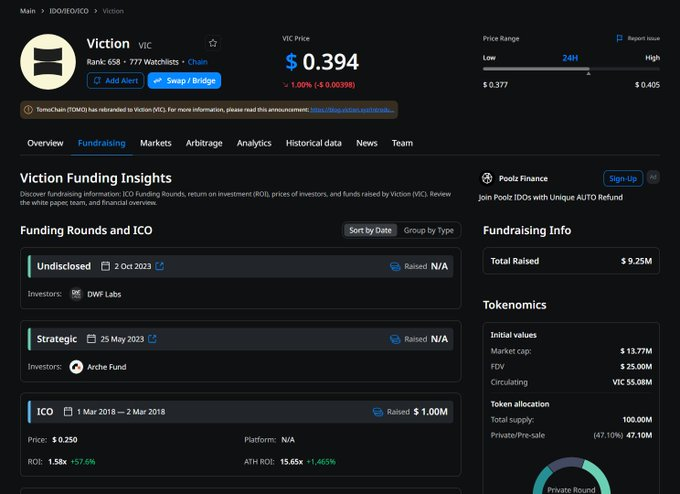Click the Private Round donut chart segment

coord(598,476)
